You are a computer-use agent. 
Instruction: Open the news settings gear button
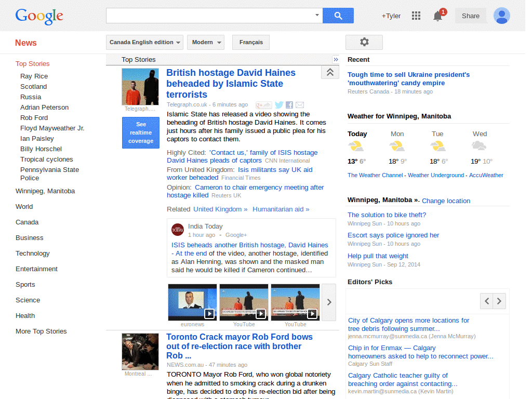(x=364, y=42)
